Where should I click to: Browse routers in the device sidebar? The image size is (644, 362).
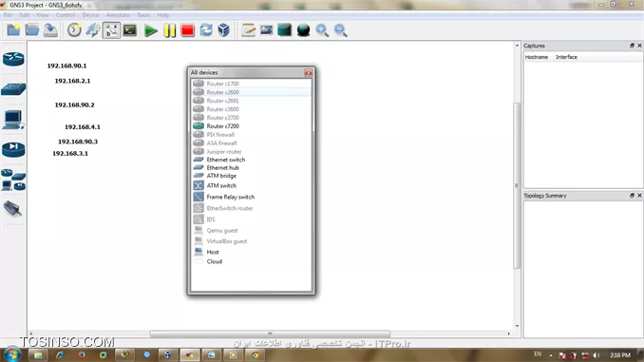pyautogui.click(x=13, y=60)
